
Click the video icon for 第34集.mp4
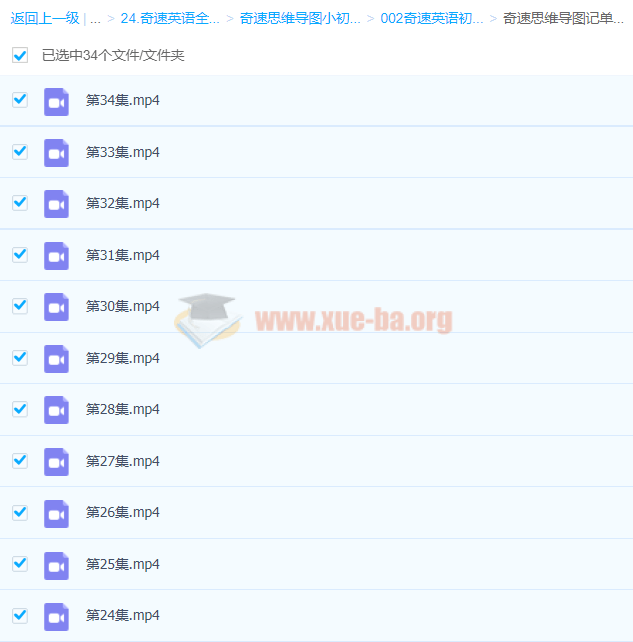[56, 101]
